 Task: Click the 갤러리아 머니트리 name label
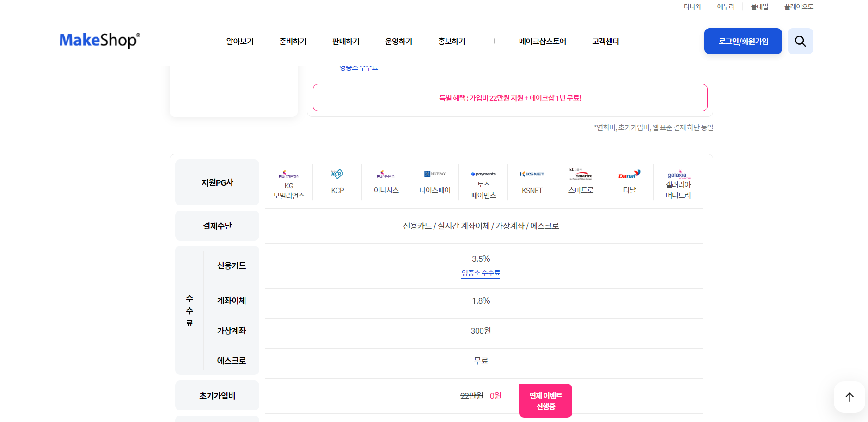coord(678,190)
